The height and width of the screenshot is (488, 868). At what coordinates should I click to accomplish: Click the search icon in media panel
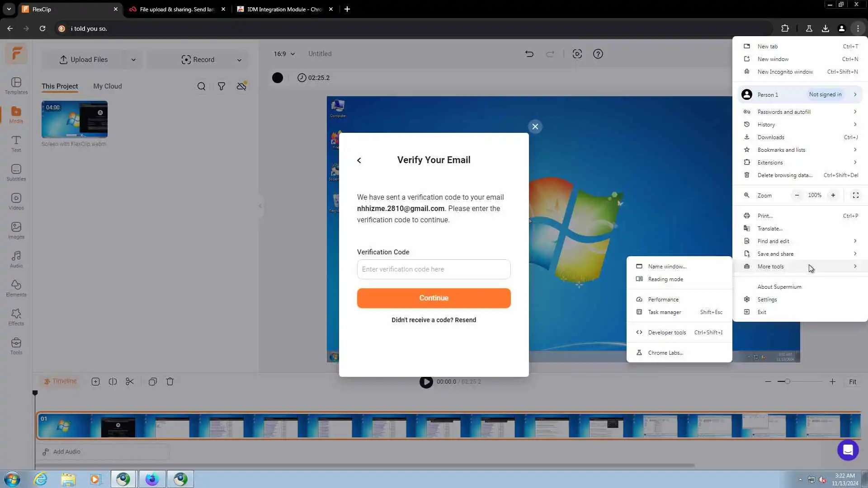click(202, 86)
